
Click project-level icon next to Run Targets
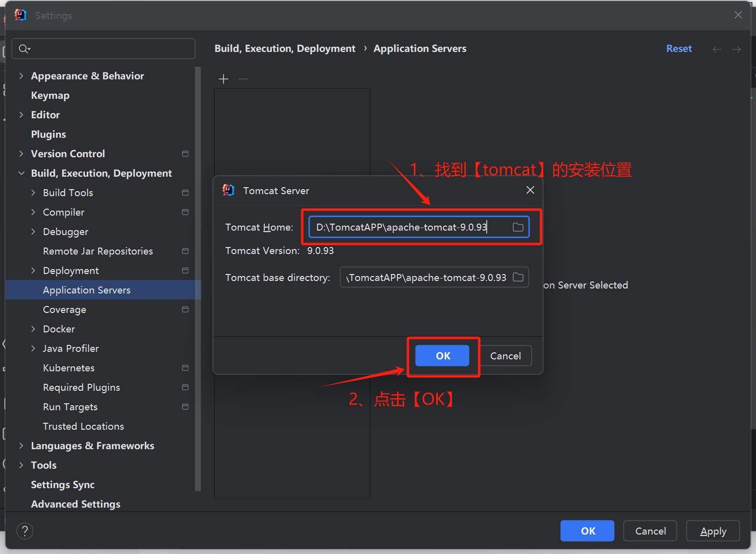click(x=186, y=407)
